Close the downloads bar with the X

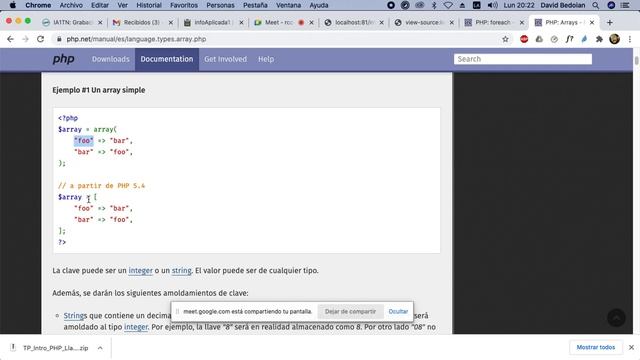tap(631, 347)
